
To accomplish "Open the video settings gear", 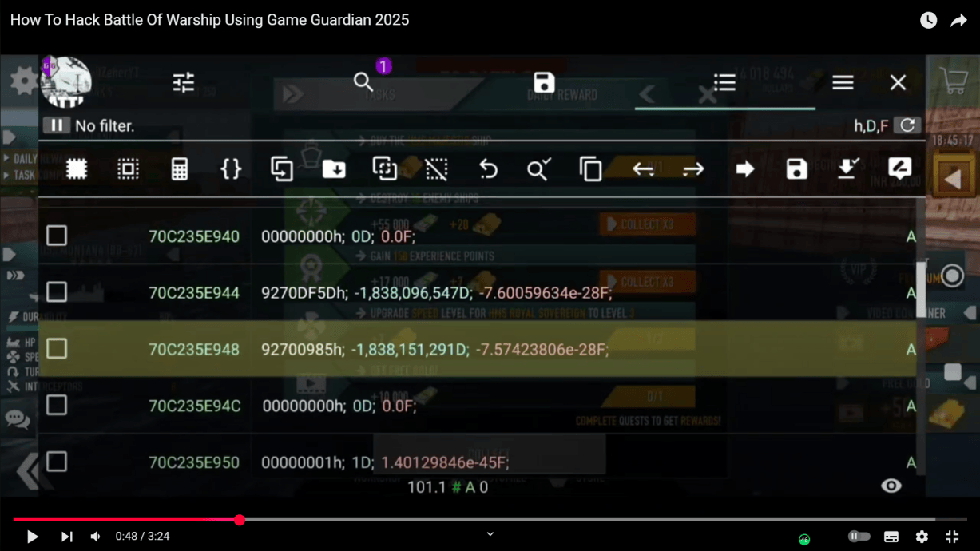I will click(x=922, y=537).
